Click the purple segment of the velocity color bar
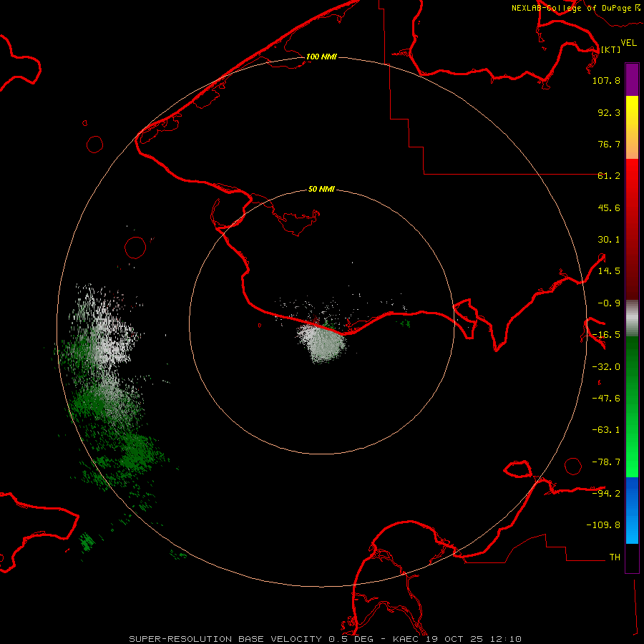644x644 pixels. [x=632, y=79]
